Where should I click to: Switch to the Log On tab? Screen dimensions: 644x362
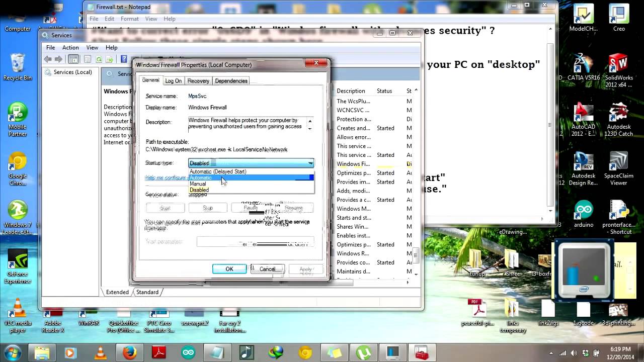click(x=174, y=81)
